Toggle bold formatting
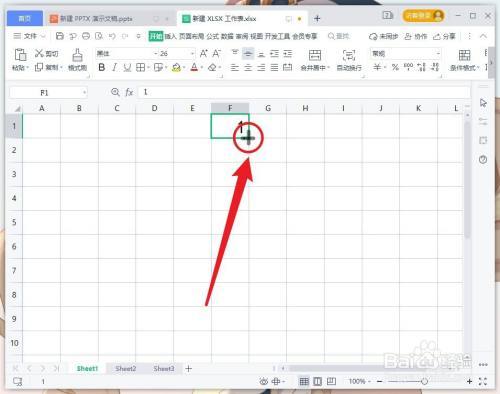Viewport: 500px width, 394px height. point(102,68)
